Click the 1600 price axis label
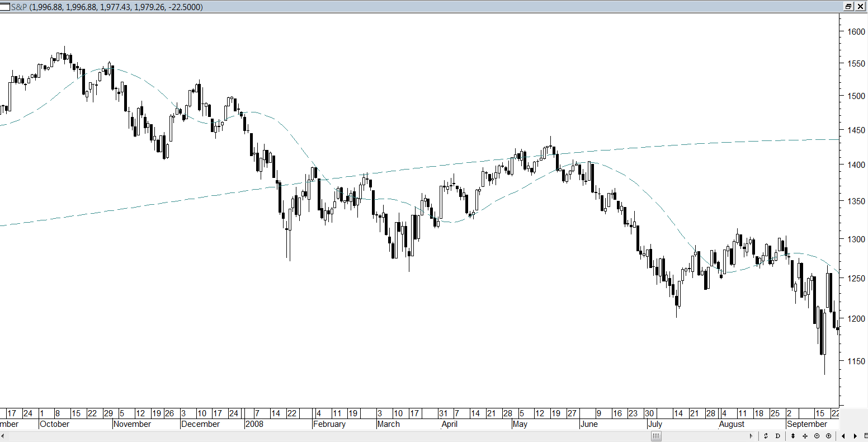Screen dimensions: 868x442 pyautogui.click(x=856, y=32)
